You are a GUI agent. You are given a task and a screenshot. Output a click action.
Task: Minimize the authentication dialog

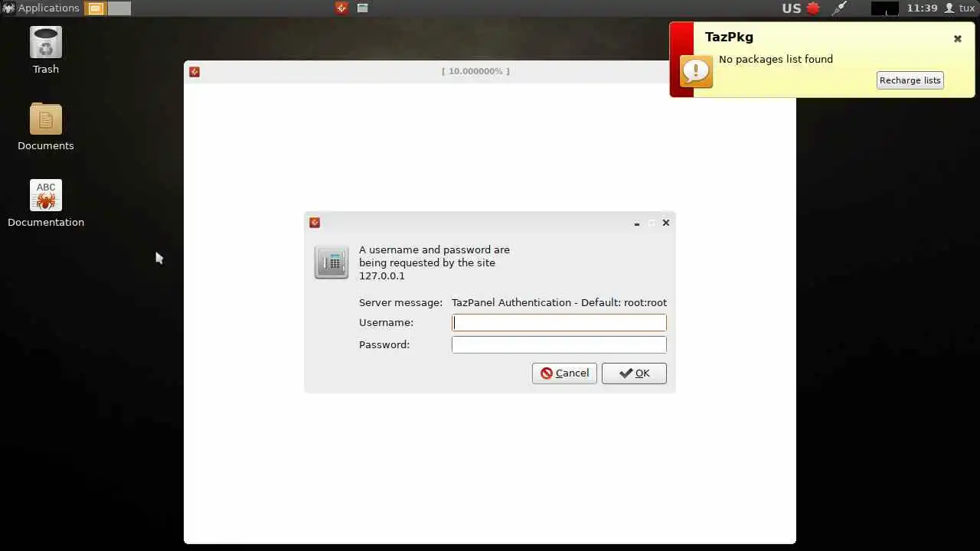click(x=637, y=223)
